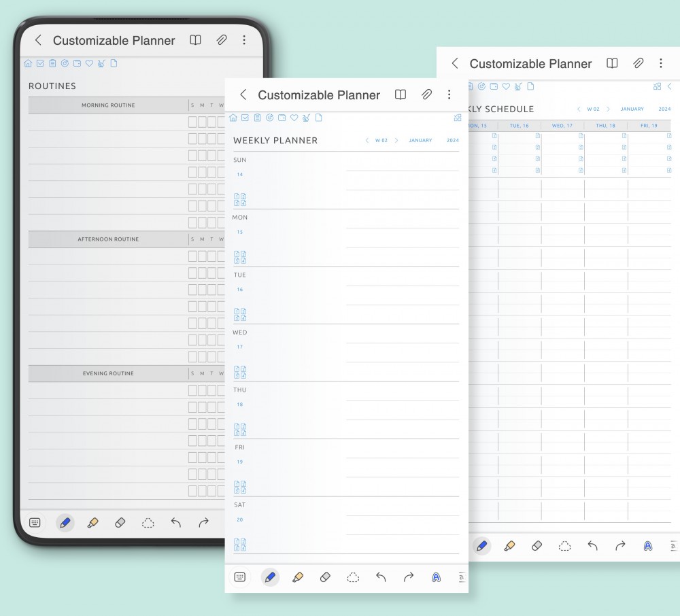
Task: Tick T checkbox in first Morning Routine row
Action: 211,122
